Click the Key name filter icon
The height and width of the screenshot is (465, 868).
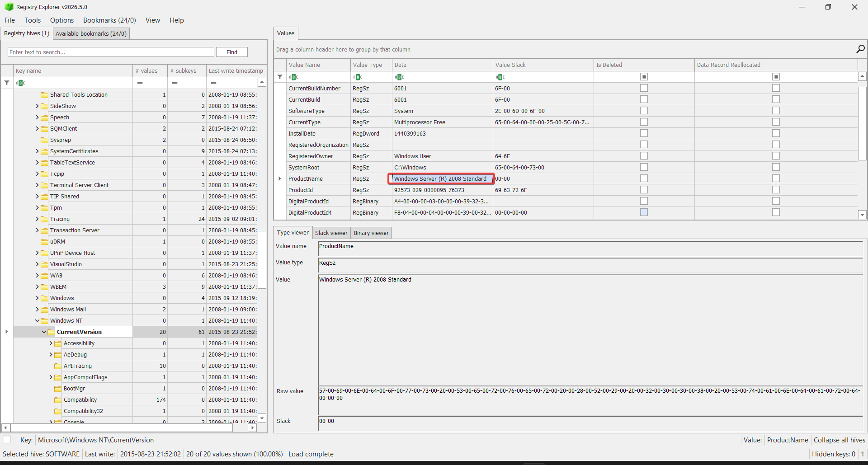[21, 83]
